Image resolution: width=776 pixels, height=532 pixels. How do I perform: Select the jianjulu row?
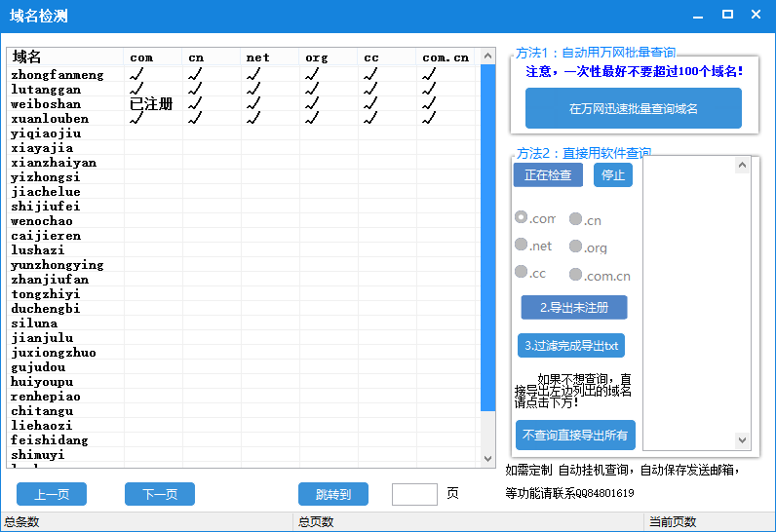pyautogui.click(x=243, y=338)
